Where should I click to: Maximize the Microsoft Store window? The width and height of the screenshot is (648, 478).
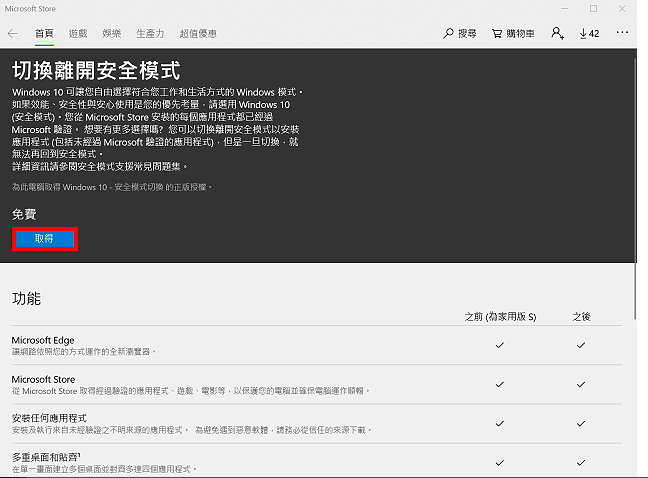click(593, 9)
